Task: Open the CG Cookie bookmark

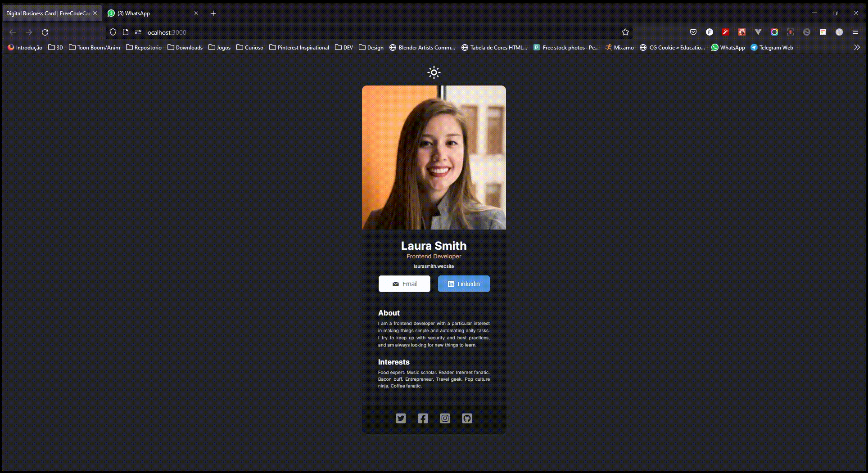Action: pos(673,47)
